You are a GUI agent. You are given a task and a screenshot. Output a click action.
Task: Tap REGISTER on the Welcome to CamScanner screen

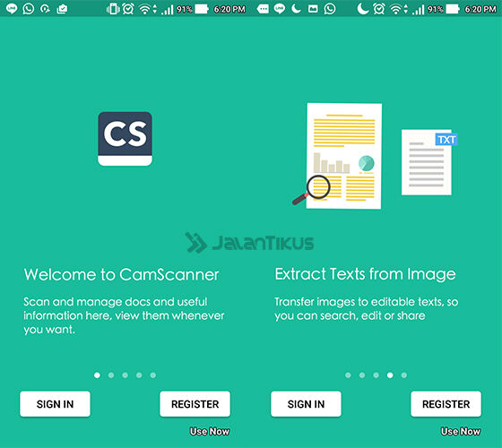tap(195, 404)
